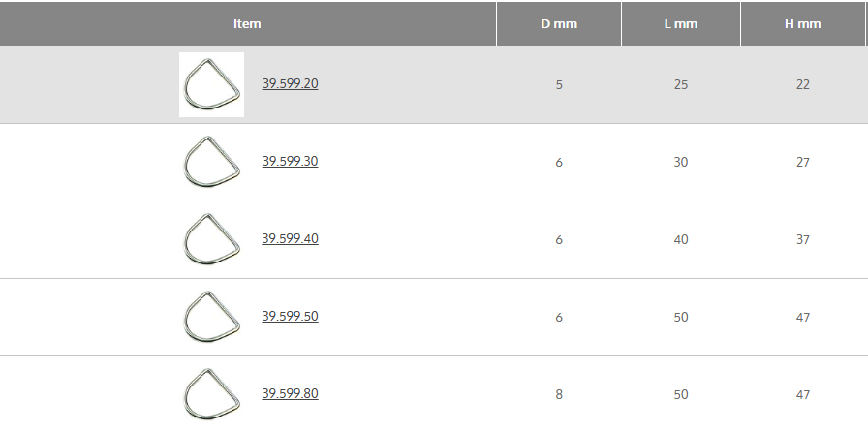Screen dimensions: 868x432
Task: Click D-ring image beside 39.599.30
Action: (211, 162)
